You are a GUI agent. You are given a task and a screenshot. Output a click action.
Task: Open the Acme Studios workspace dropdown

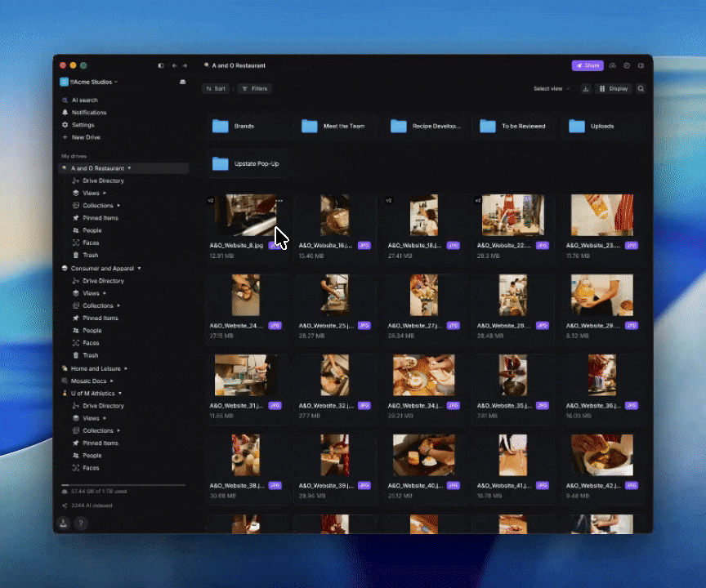click(x=93, y=82)
